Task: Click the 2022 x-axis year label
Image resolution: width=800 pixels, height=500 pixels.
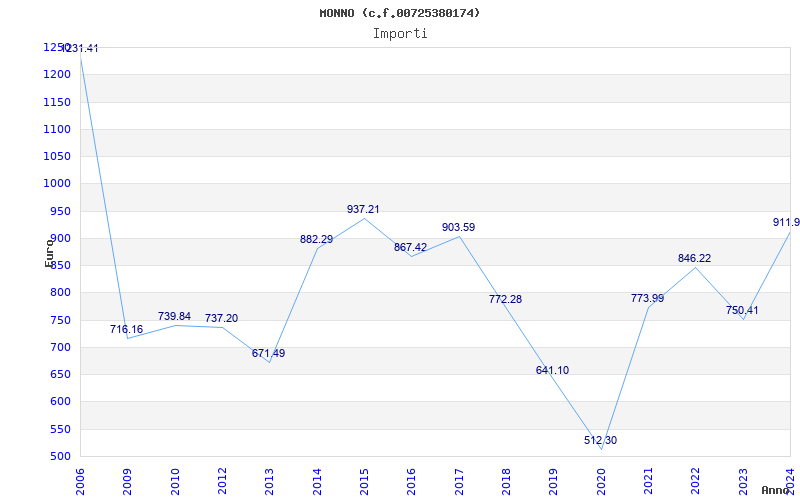Action: 696,481
